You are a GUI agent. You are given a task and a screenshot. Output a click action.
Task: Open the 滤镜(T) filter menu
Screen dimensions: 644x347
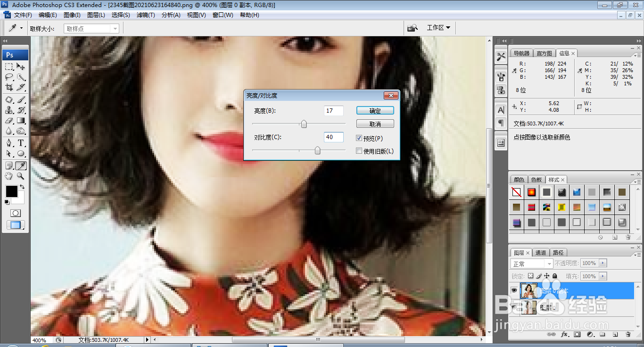pos(146,15)
